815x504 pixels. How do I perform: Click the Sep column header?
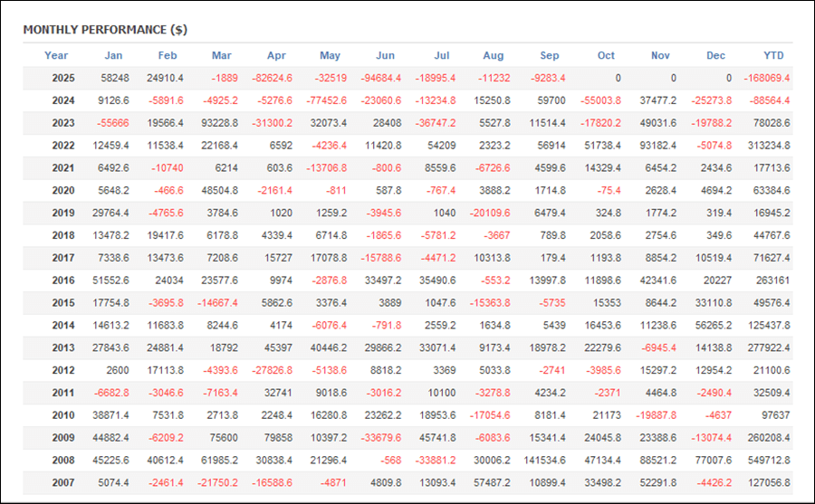pos(550,56)
